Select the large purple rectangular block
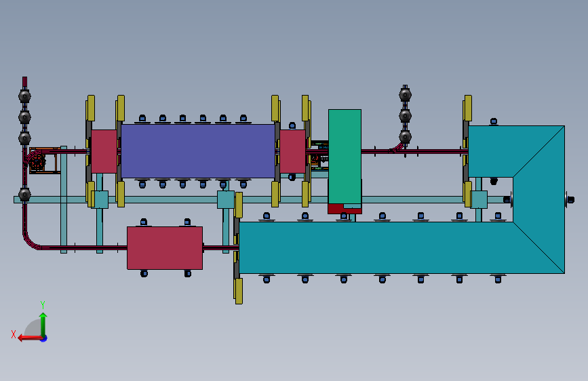The width and height of the screenshot is (588, 381). click(x=198, y=151)
